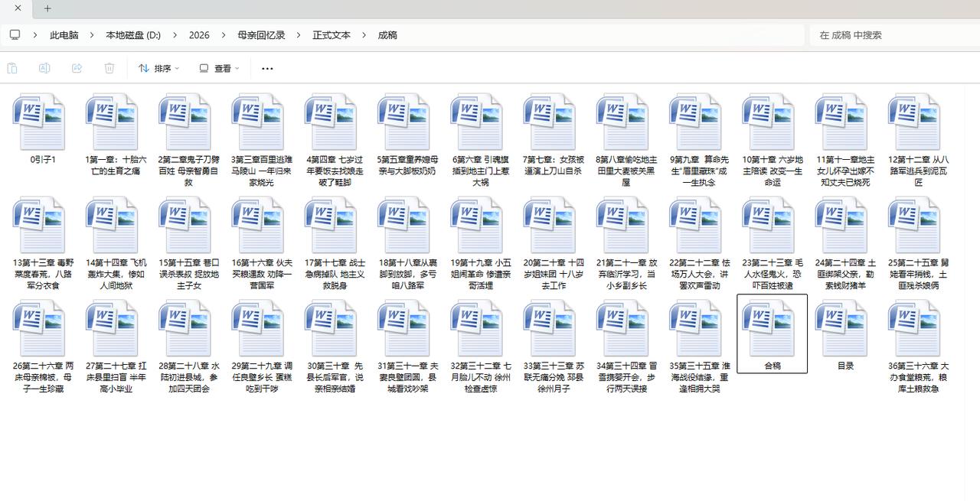Select the 2第二章鬼子刀劈百姓 document icon
The height and width of the screenshot is (501, 980).
coord(185,122)
